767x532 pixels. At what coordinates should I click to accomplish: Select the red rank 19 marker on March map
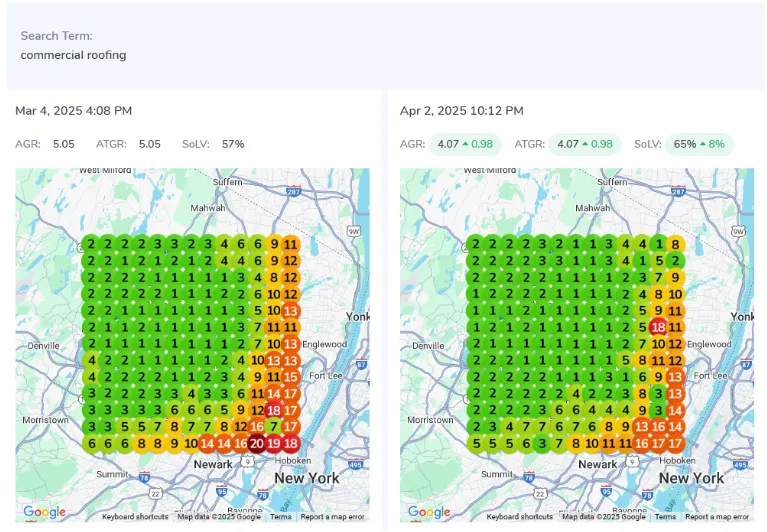[274, 444]
